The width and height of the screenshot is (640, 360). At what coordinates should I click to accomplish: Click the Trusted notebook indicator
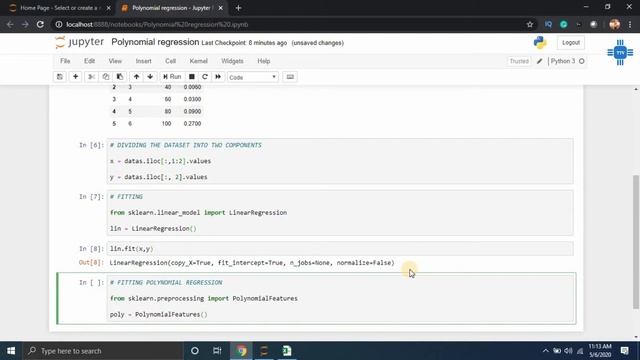point(519,61)
